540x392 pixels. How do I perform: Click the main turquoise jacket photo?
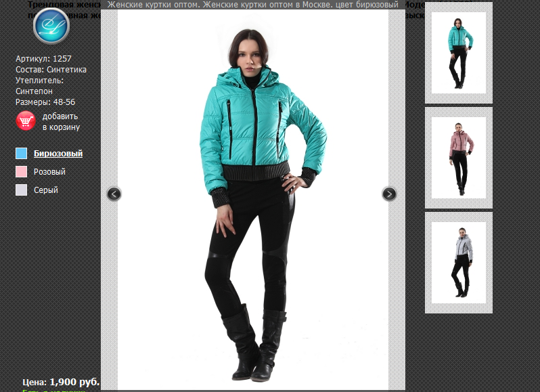pyautogui.click(x=253, y=200)
